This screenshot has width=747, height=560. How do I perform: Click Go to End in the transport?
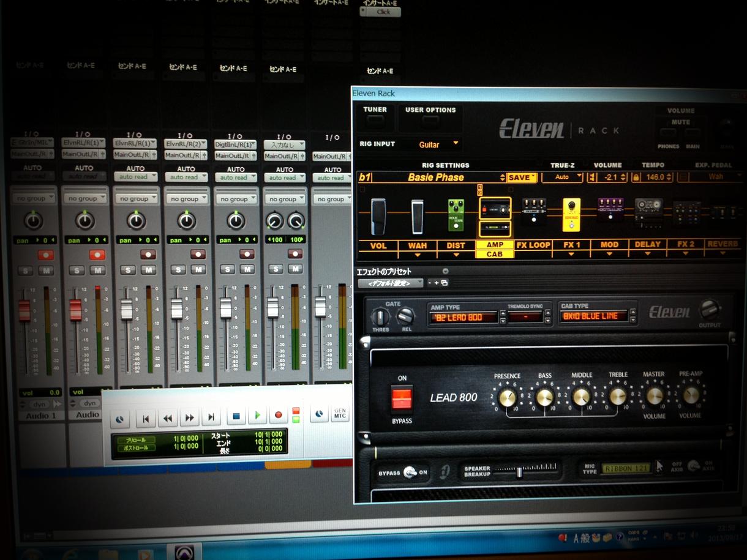tap(211, 417)
